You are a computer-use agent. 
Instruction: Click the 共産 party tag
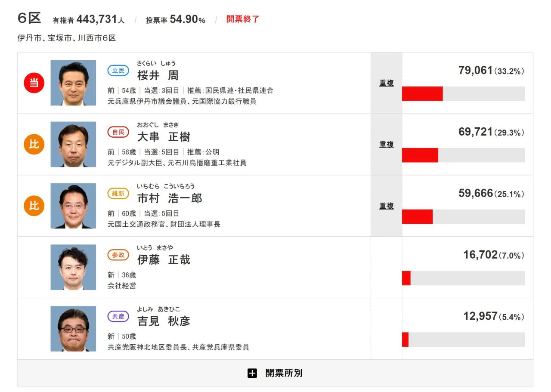pos(118,317)
